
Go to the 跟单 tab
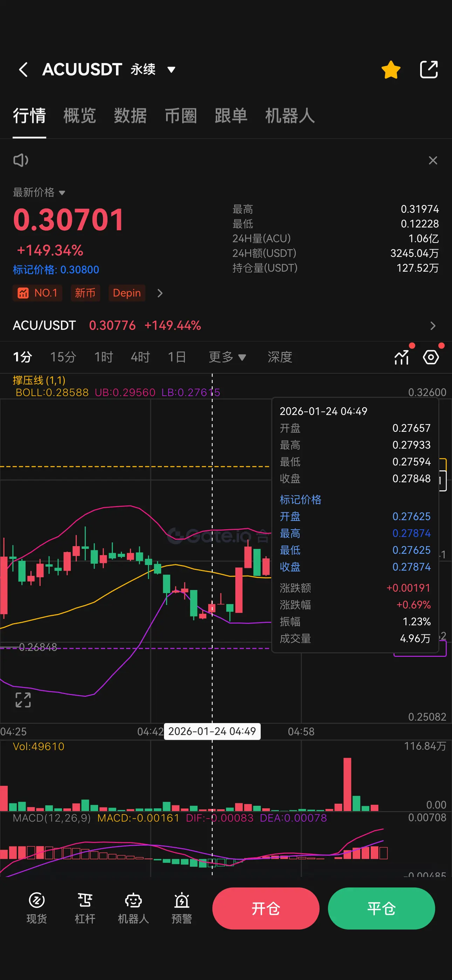tap(231, 116)
